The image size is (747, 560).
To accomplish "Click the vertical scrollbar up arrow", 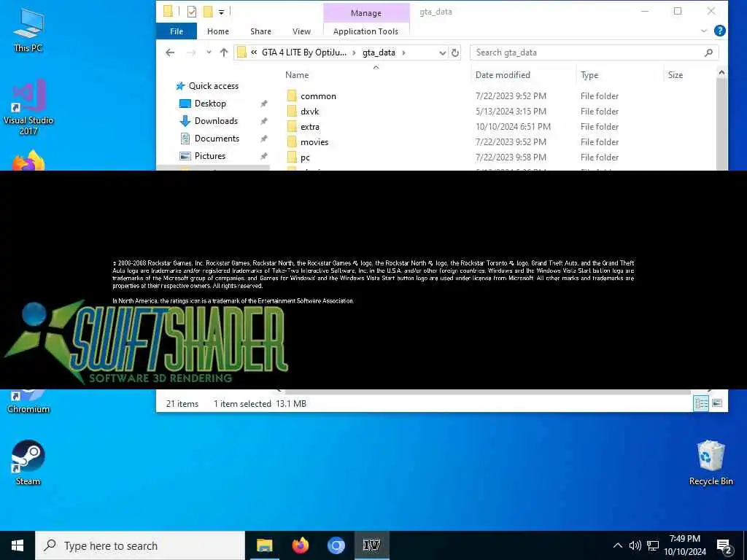I will tap(721, 73).
